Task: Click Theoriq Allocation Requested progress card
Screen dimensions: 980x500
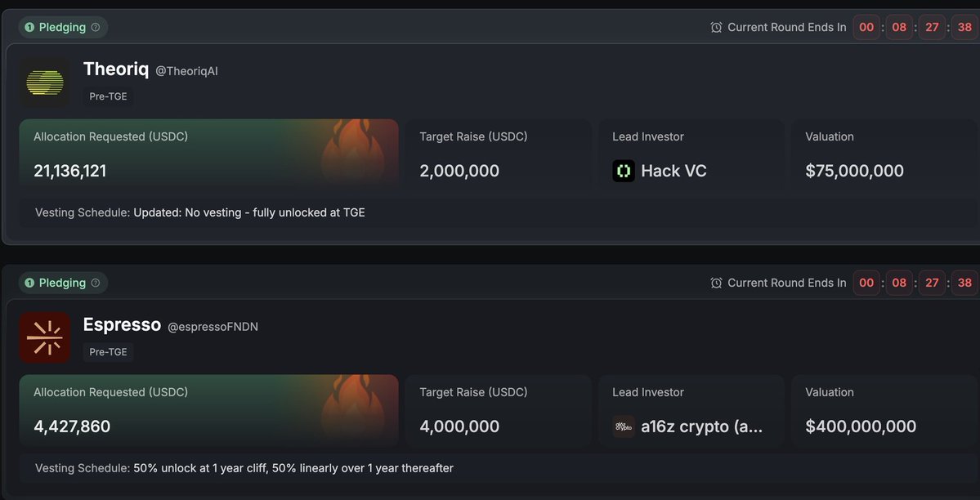Action: (208, 154)
